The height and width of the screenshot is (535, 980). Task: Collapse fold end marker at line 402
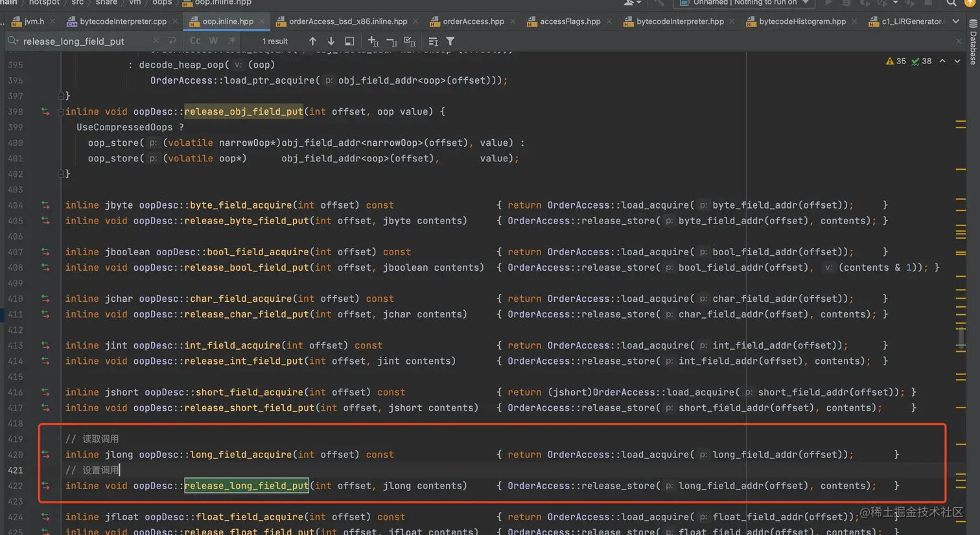tap(60, 174)
